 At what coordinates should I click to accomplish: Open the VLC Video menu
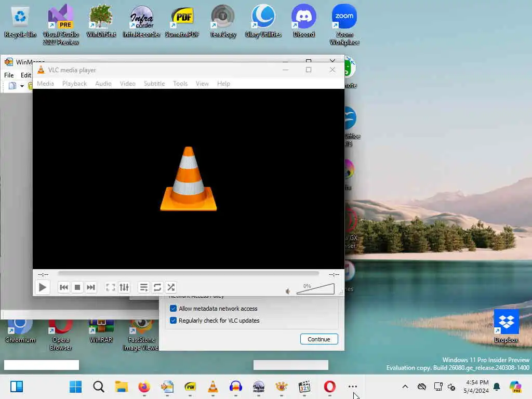[x=128, y=84]
